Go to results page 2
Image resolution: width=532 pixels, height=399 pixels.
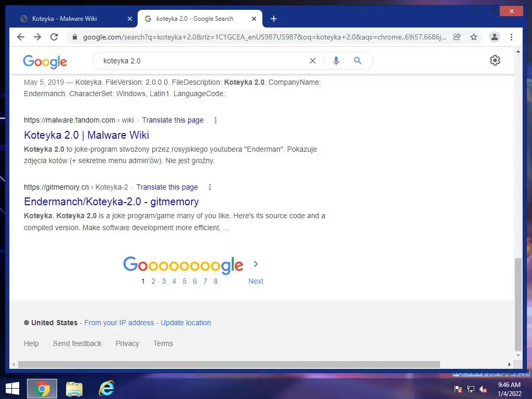(x=153, y=281)
